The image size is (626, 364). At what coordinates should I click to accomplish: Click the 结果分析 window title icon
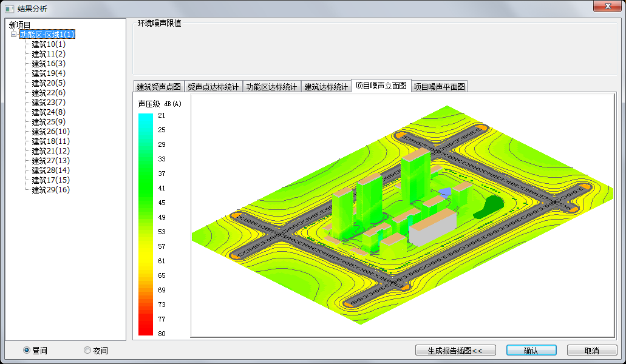(x=9, y=8)
